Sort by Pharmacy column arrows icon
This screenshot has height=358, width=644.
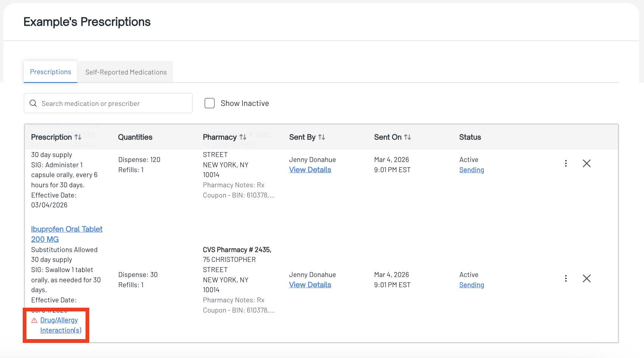coord(243,137)
